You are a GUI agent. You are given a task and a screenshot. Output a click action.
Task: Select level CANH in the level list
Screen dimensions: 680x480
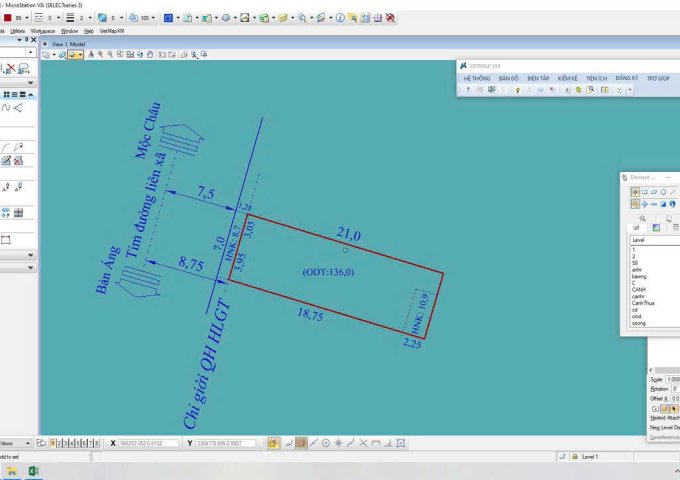[x=638, y=290]
